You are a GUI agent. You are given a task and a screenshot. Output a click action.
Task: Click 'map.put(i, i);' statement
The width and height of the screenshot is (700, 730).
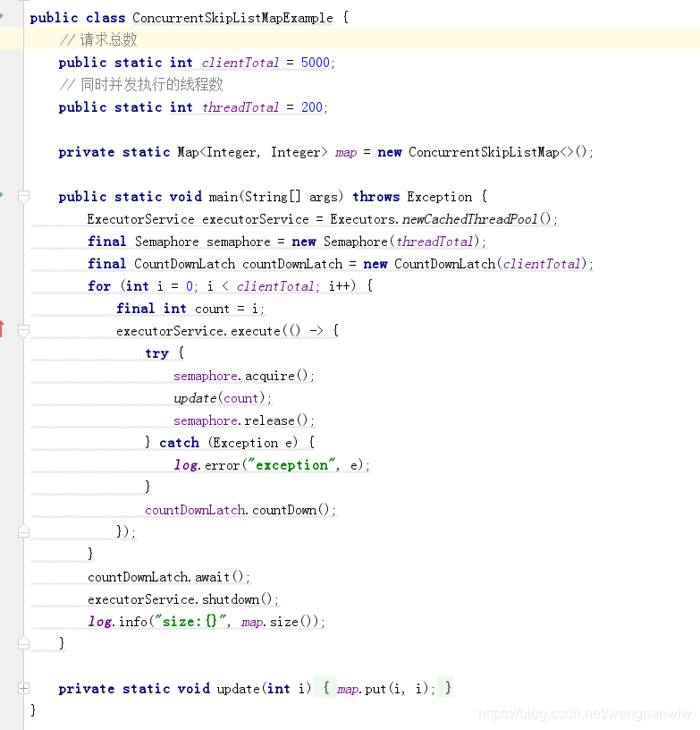tap(385, 689)
